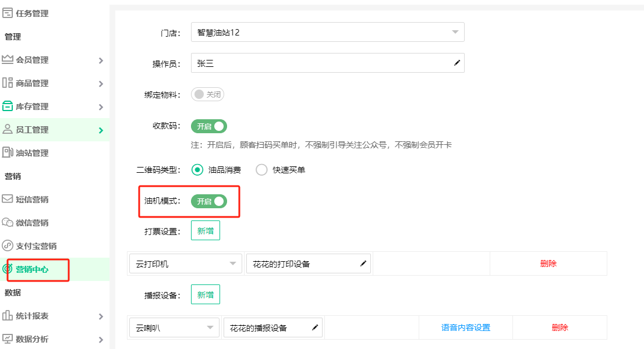Open the 门店 dropdown list
Viewport: 644px width, 349px height.
click(327, 32)
